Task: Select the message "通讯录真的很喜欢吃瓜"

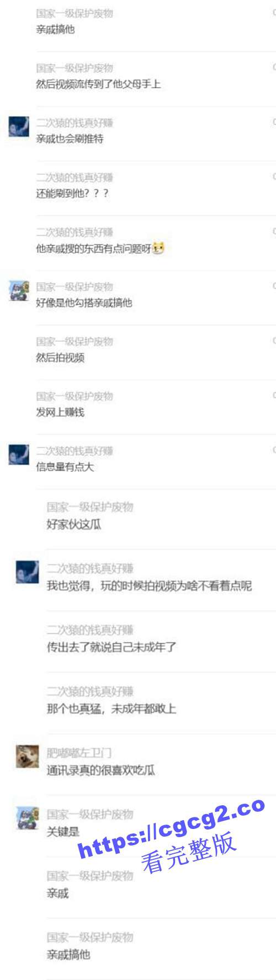Action: click(x=100, y=771)
